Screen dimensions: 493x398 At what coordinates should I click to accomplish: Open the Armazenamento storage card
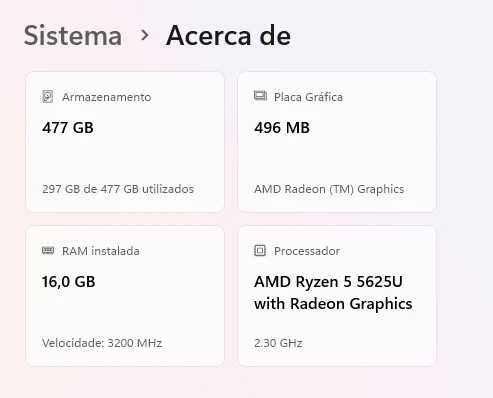(x=125, y=142)
